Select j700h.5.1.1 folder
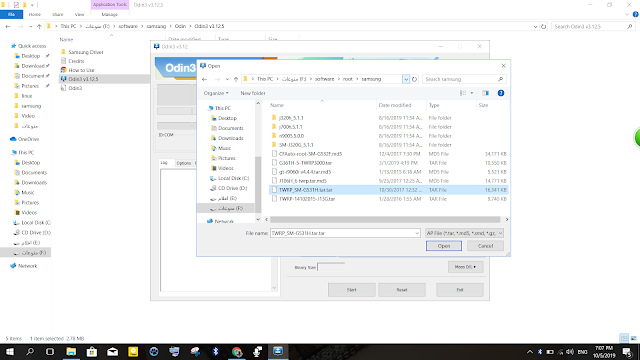Screen dimensions: 640x360 [290, 127]
